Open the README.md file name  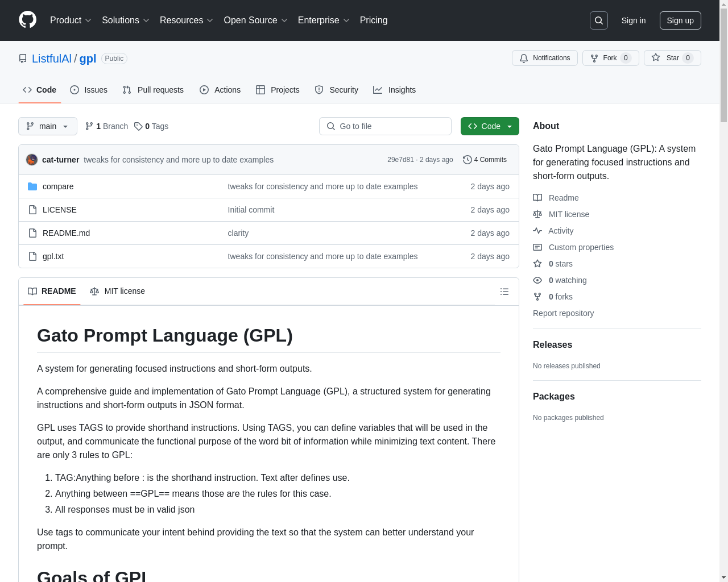[x=66, y=233]
